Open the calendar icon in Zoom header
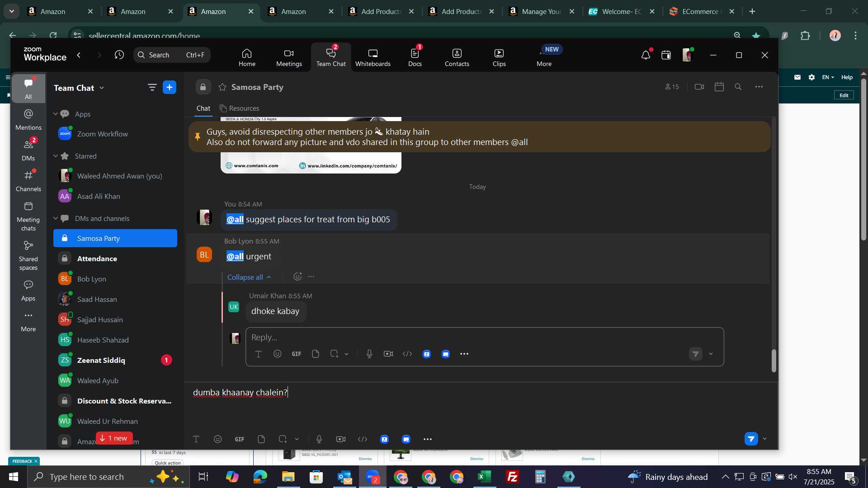The image size is (868, 488). click(666, 55)
